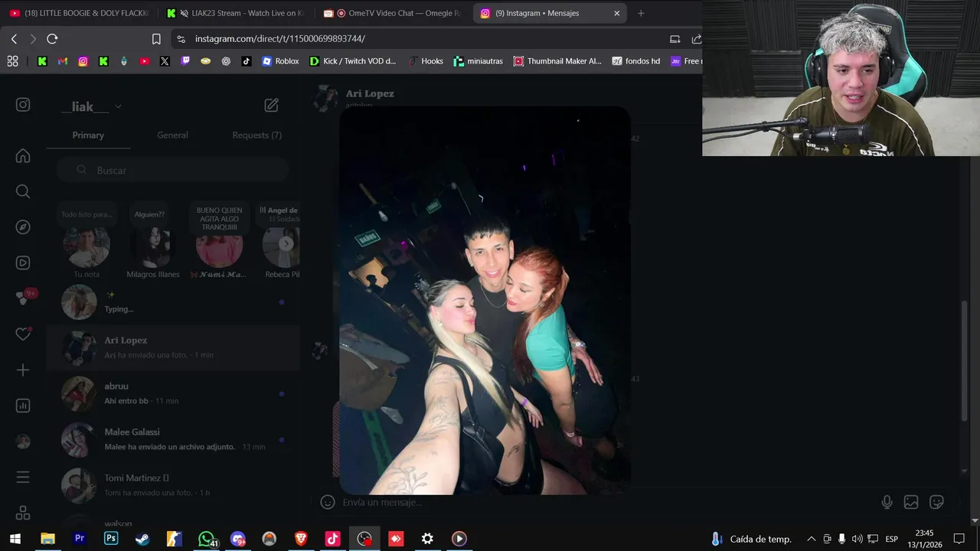This screenshot has width=980, height=551.
Task: Click the 'Envía un mensaje...' input
Action: click(605, 502)
